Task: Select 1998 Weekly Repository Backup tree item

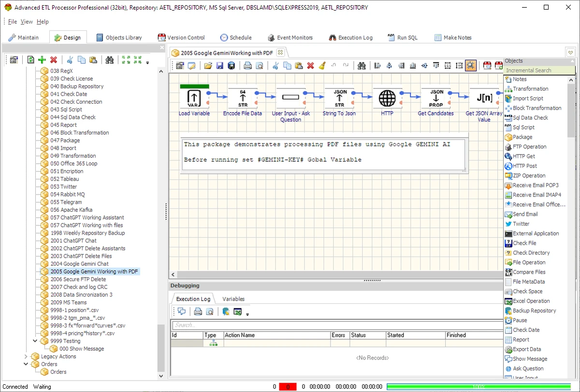Action: point(87,233)
